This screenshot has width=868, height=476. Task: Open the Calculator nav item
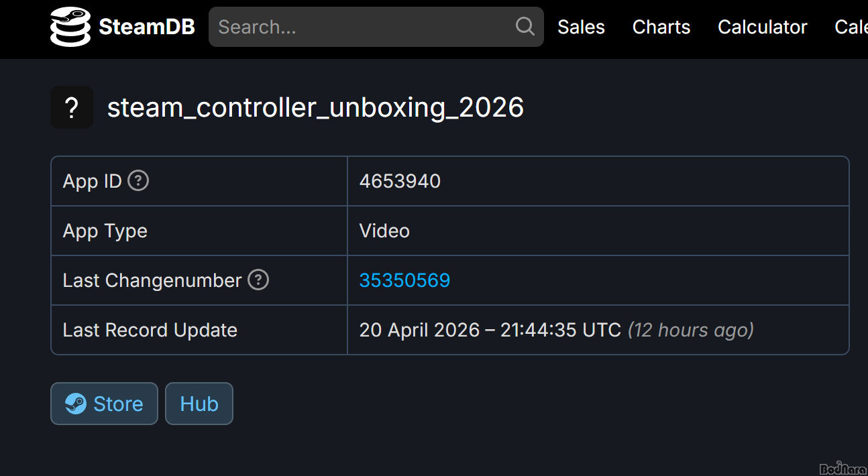tap(762, 27)
